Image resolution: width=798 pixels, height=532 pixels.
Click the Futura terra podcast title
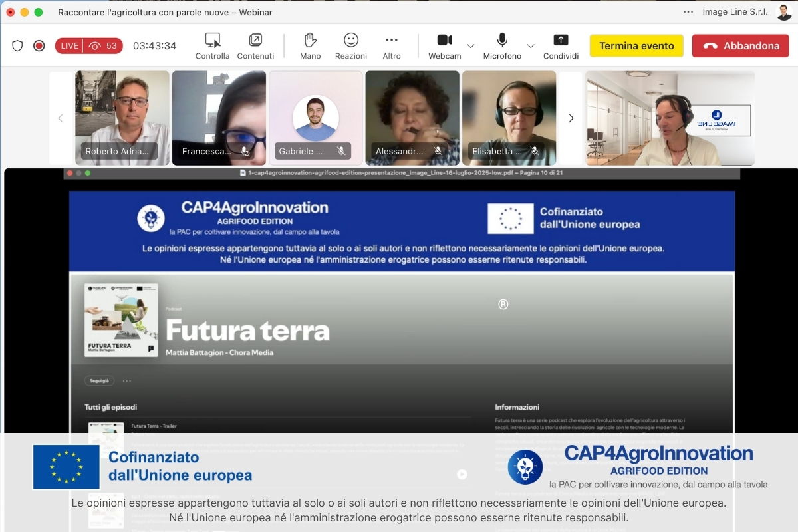(x=247, y=331)
